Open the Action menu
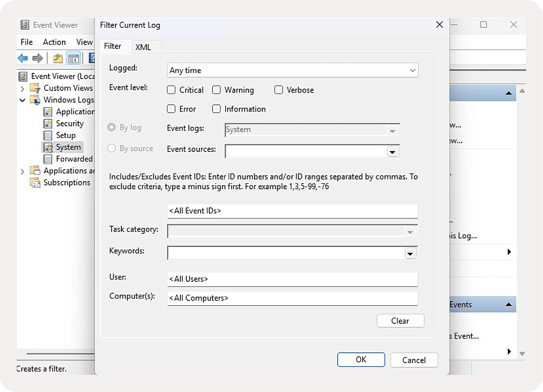The image size is (543, 392). [54, 42]
